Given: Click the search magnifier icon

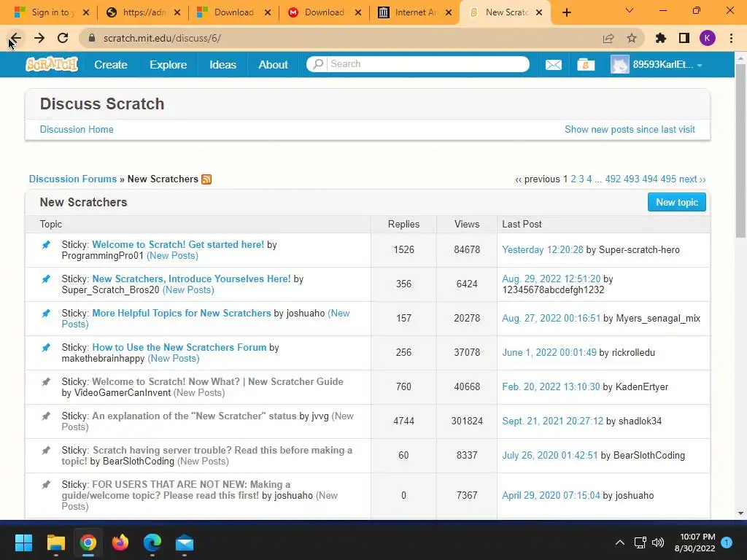Looking at the screenshot, I should [318, 64].
